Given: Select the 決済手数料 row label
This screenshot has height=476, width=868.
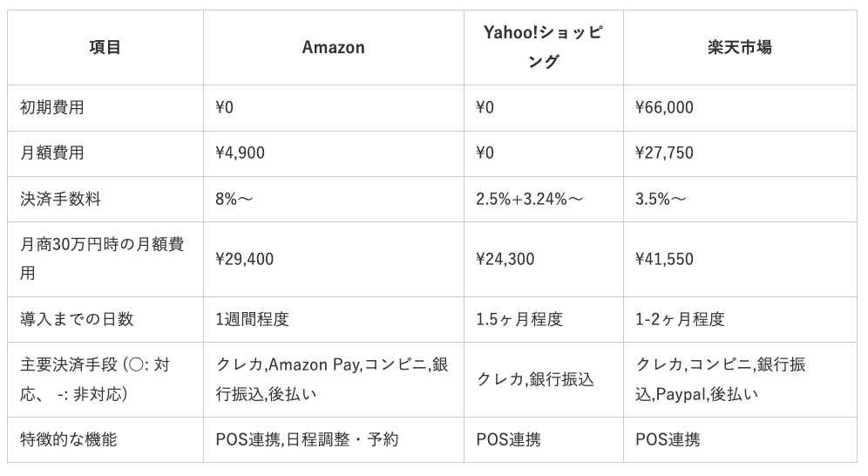Looking at the screenshot, I should point(60,200).
